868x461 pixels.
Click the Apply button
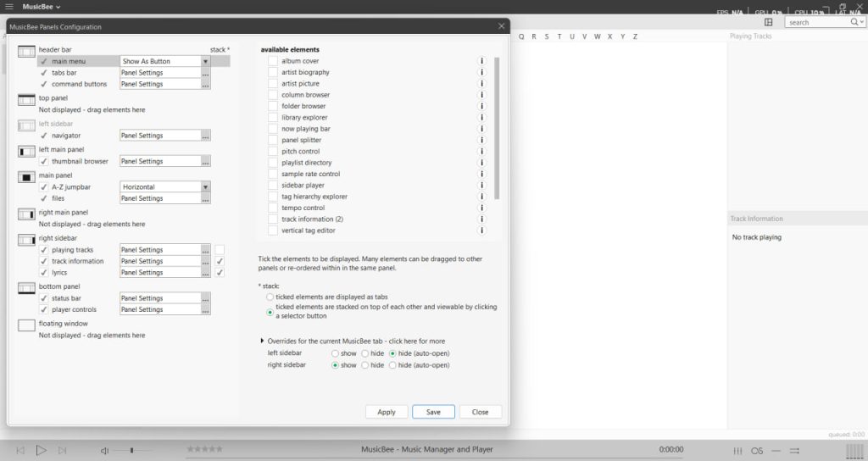(387, 412)
